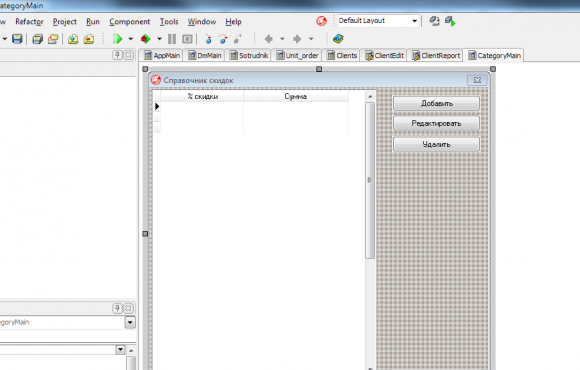The height and width of the screenshot is (370, 580).
Task: Click the Добавить button
Action: click(x=436, y=104)
